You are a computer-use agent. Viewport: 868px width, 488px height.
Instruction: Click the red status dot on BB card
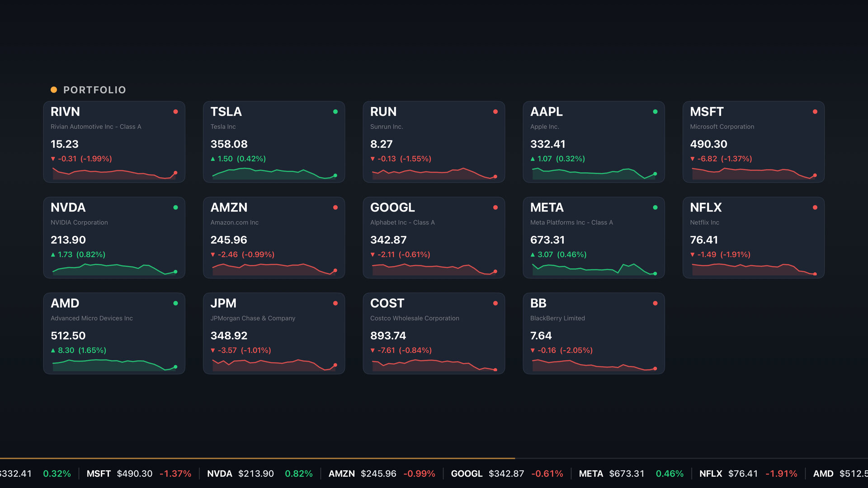[x=655, y=303]
